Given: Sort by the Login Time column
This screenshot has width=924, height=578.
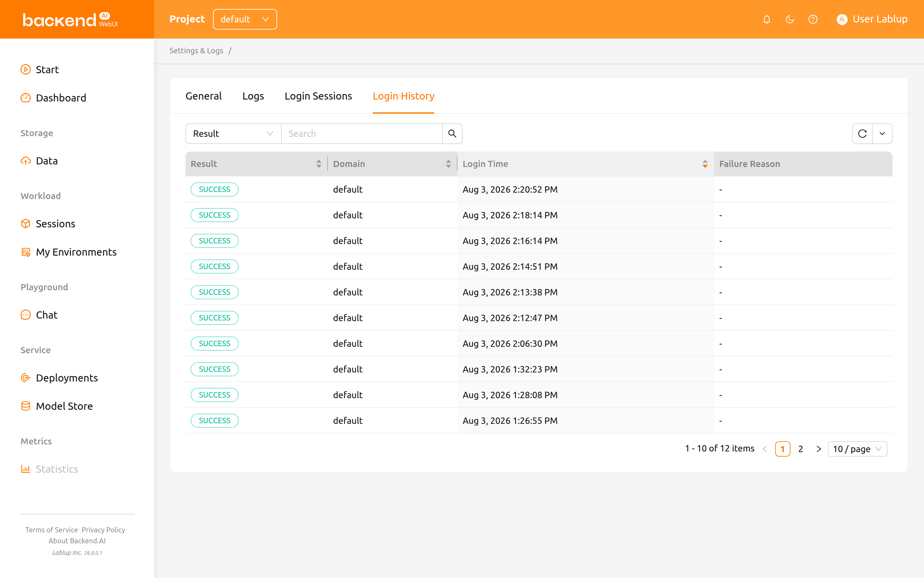Looking at the screenshot, I should pyautogui.click(x=705, y=164).
